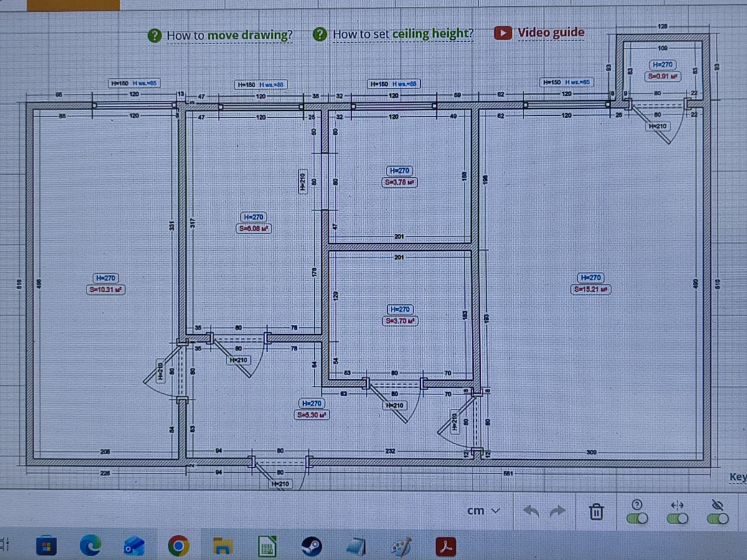Select the S=10.31 m² area label
This screenshot has width=747, height=560.
[105, 289]
